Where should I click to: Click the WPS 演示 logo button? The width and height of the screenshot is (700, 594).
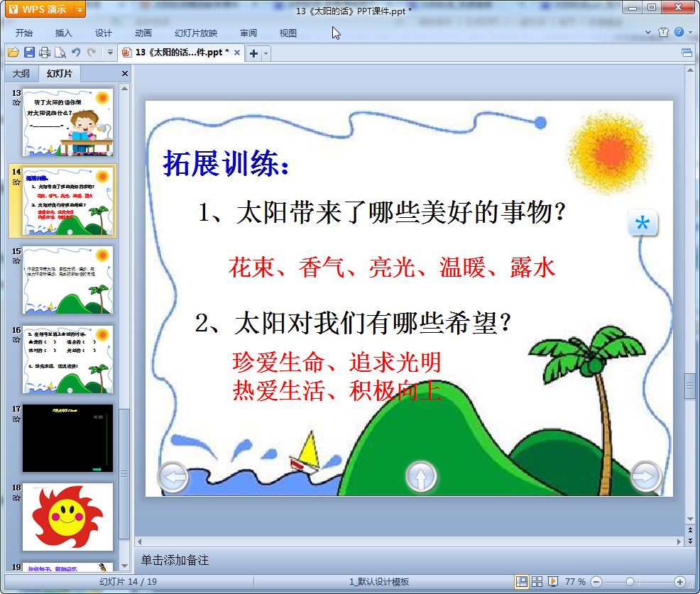(39, 9)
